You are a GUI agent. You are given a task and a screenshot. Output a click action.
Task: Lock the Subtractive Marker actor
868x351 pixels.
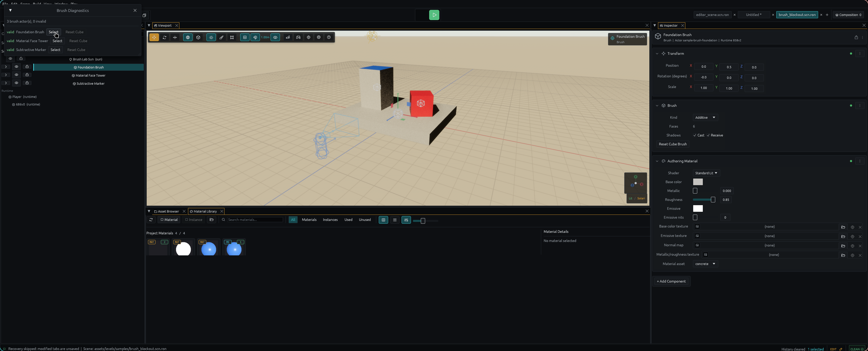click(27, 83)
